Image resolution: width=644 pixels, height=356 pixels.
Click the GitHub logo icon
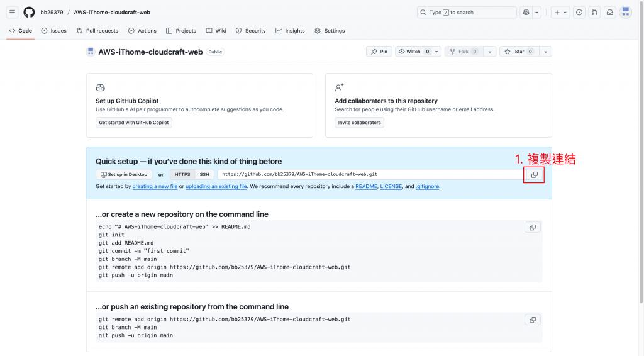[x=29, y=12]
